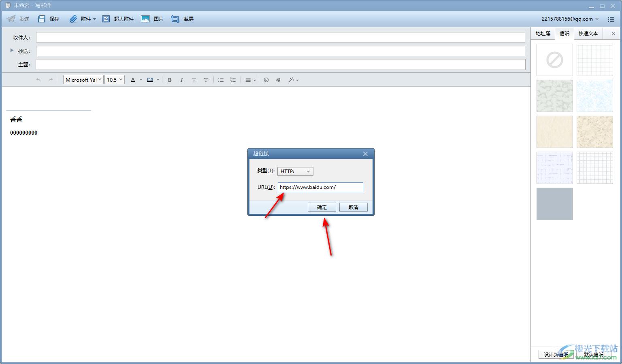Click the signature text 000000000
Image resolution: width=622 pixels, height=364 pixels.
click(24, 133)
